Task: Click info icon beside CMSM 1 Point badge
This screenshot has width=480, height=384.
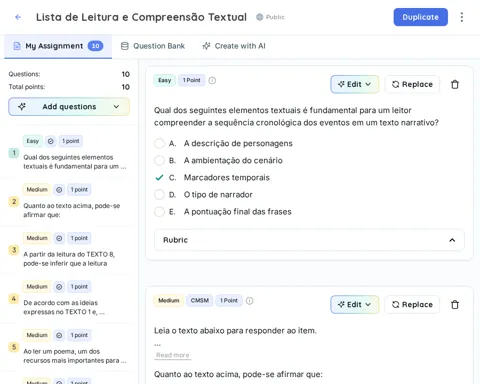Action: pos(249,301)
